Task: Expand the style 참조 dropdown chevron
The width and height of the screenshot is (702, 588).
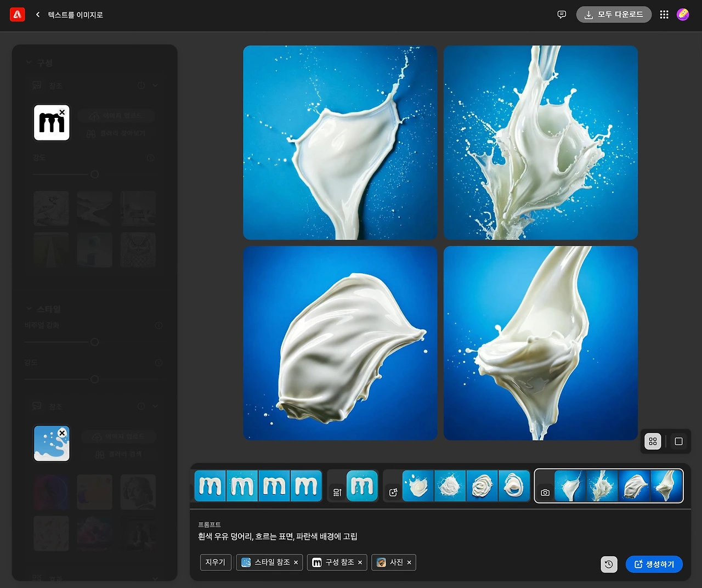Action: (x=155, y=406)
